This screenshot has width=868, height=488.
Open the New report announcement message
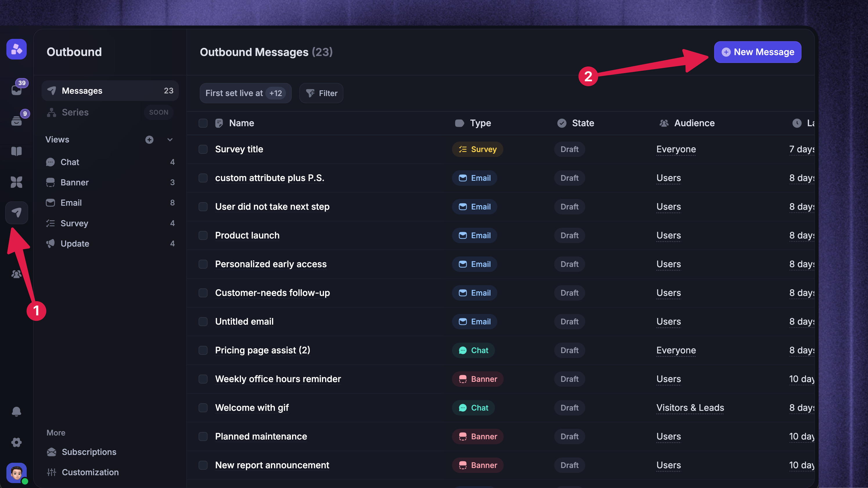272,465
